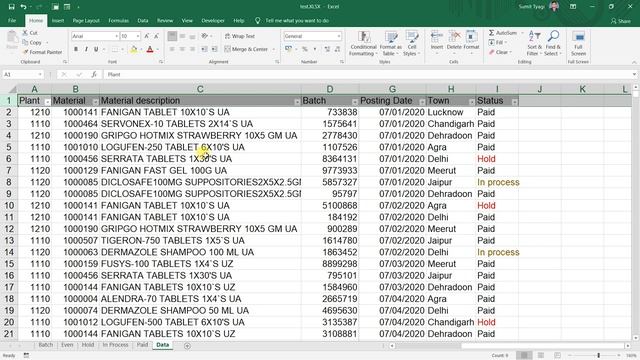This screenshot has width=640, height=360.
Task: Select the Batch sheet tab
Action: click(x=46, y=345)
